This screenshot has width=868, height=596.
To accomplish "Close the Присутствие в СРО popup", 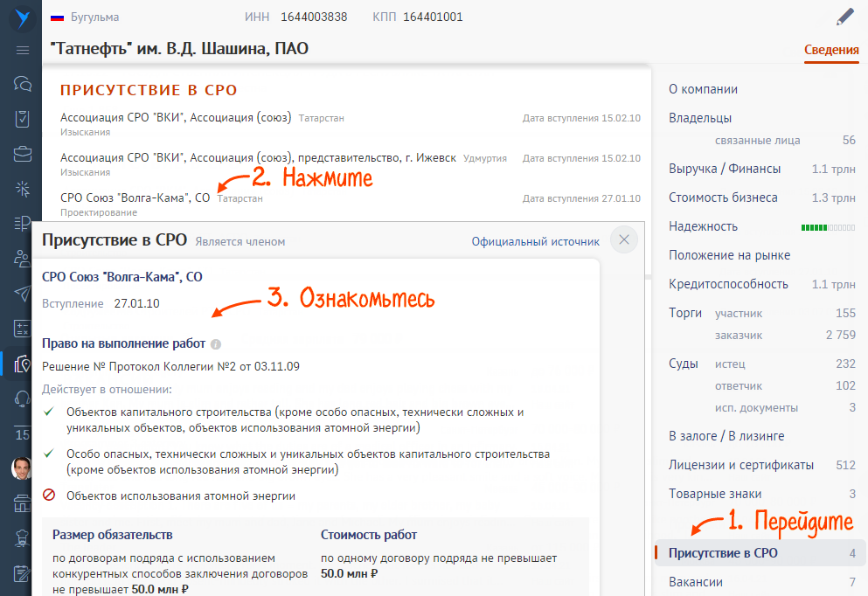I will (624, 239).
